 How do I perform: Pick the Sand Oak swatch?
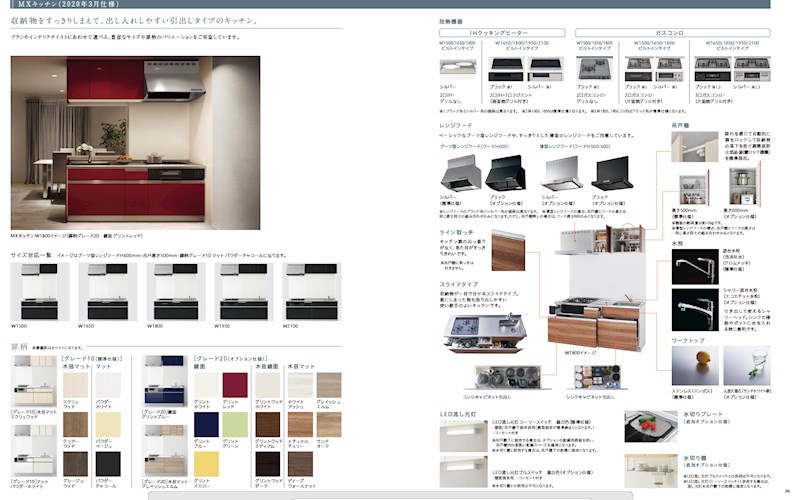[x=329, y=424]
